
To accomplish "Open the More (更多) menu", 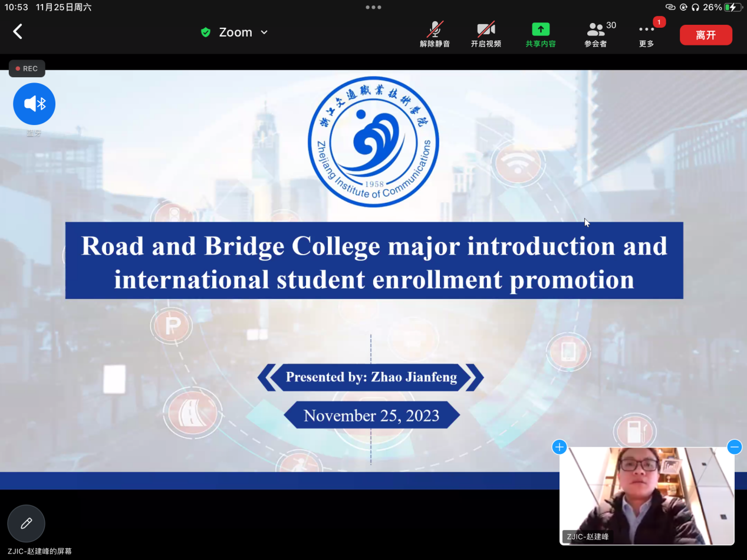I will 647,34.
